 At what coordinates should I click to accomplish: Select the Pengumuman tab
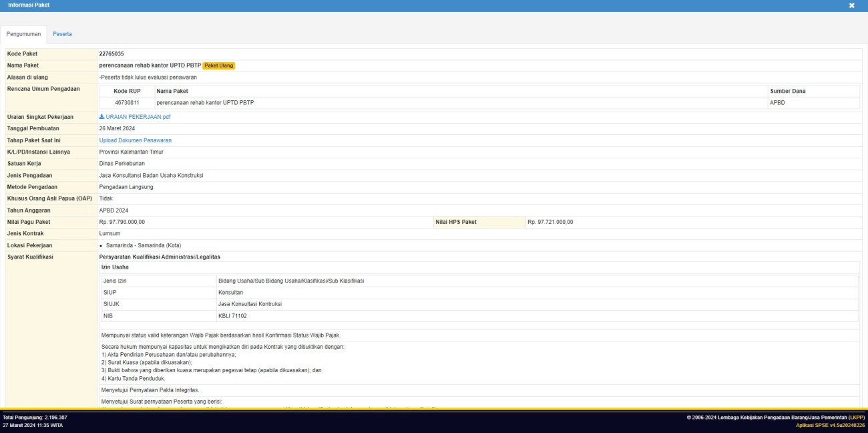[x=23, y=33]
